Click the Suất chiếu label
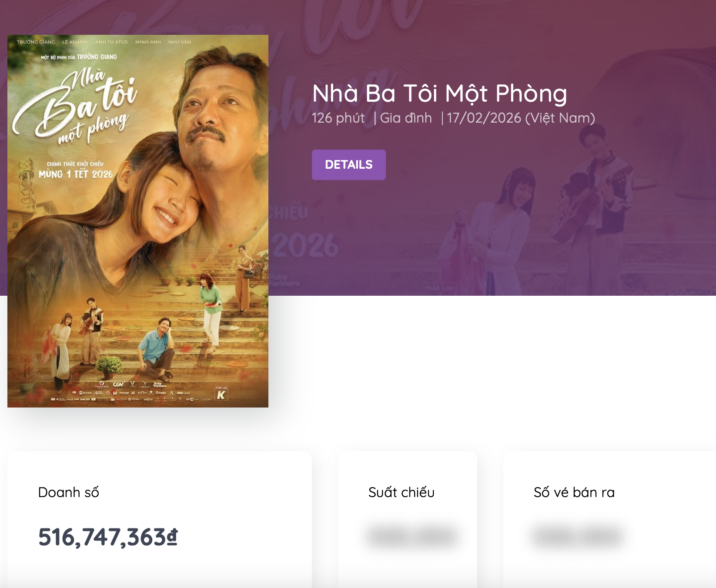Image resolution: width=716 pixels, height=588 pixels. [x=401, y=492]
